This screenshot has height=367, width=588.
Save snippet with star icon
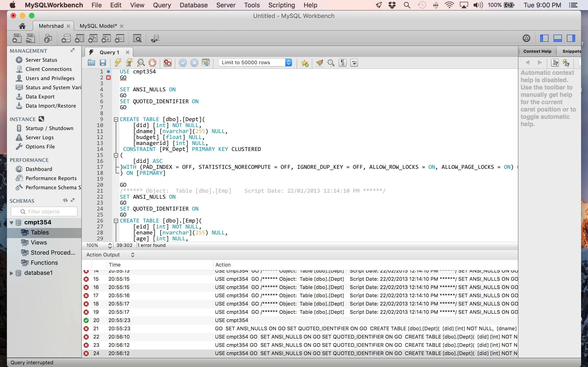coord(305,63)
